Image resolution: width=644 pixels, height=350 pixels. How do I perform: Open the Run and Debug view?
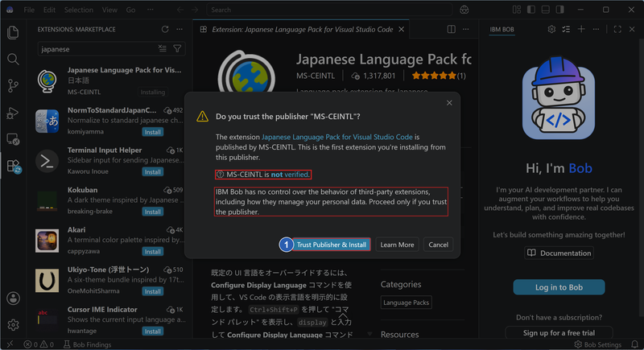pyautogui.click(x=13, y=113)
